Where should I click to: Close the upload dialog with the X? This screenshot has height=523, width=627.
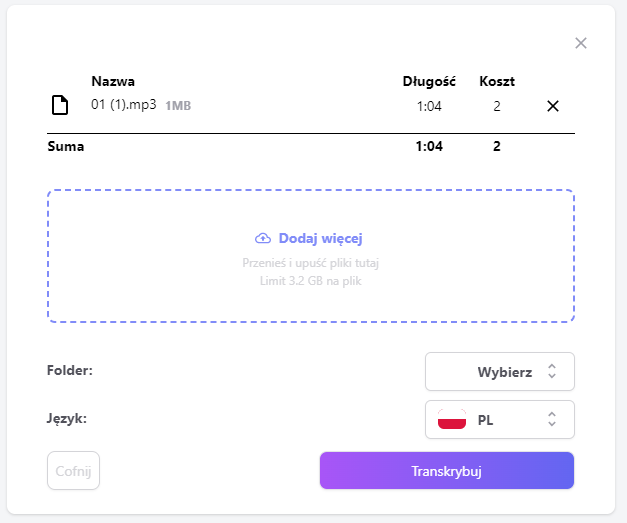click(x=581, y=43)
